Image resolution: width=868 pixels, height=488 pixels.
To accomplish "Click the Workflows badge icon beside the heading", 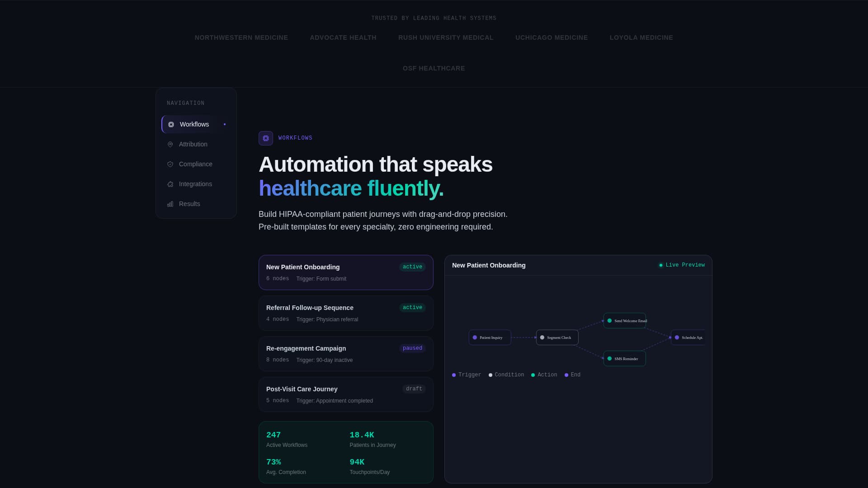I will [265, 138].
